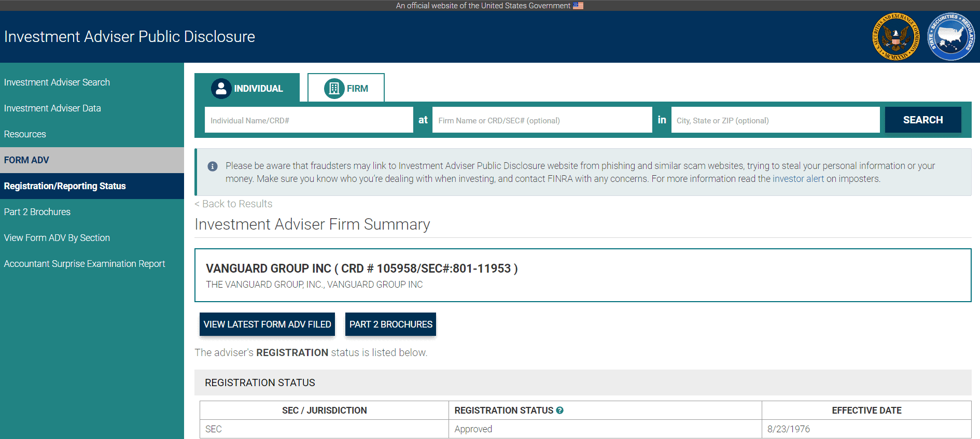Select FORM ADV sidebar section

[x=92, y=160]
